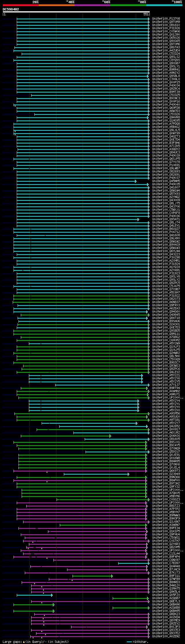The width and height of the screenshot is (185, 644).
Task: Select the UniRef100_A9NIV2 label
Action: [x=166, y=73]
